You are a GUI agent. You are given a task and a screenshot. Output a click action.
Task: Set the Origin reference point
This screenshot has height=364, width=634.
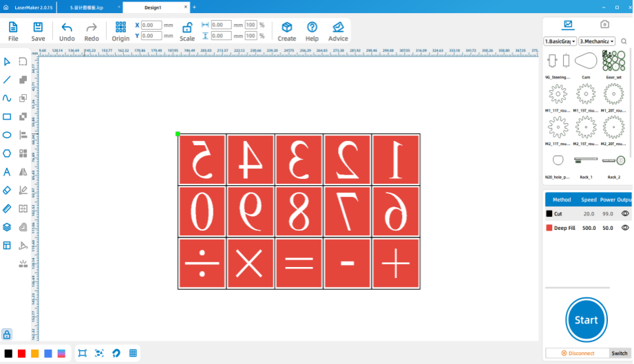pos(120,32)
